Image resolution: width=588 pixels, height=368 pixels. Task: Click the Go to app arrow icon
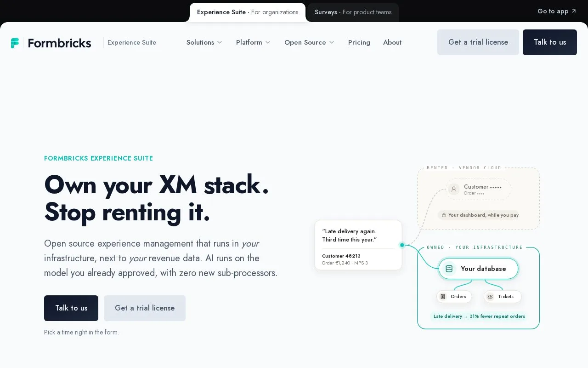tap(573, 11)
